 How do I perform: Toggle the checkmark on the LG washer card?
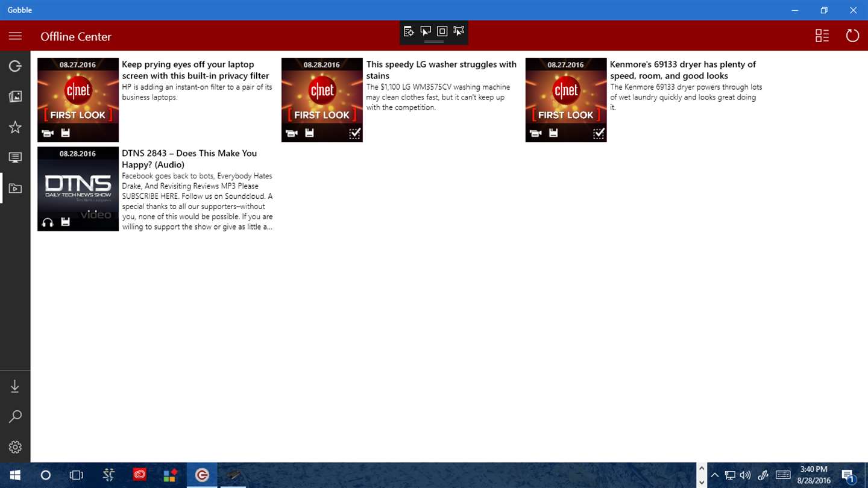click(354, 133)
